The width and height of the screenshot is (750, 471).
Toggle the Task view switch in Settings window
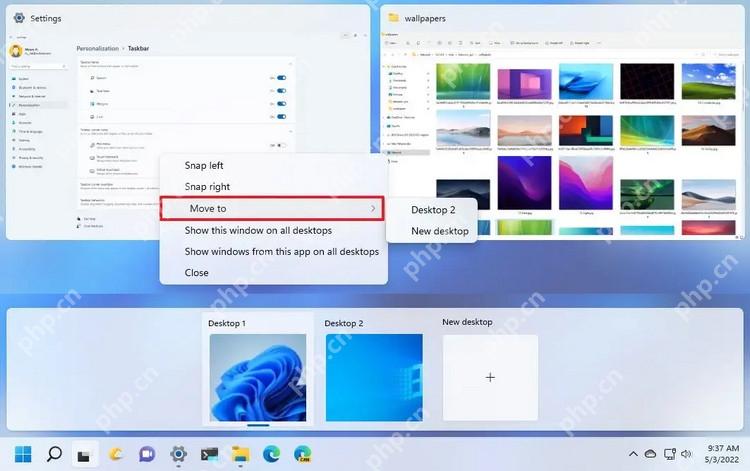(x=281, y=90)
